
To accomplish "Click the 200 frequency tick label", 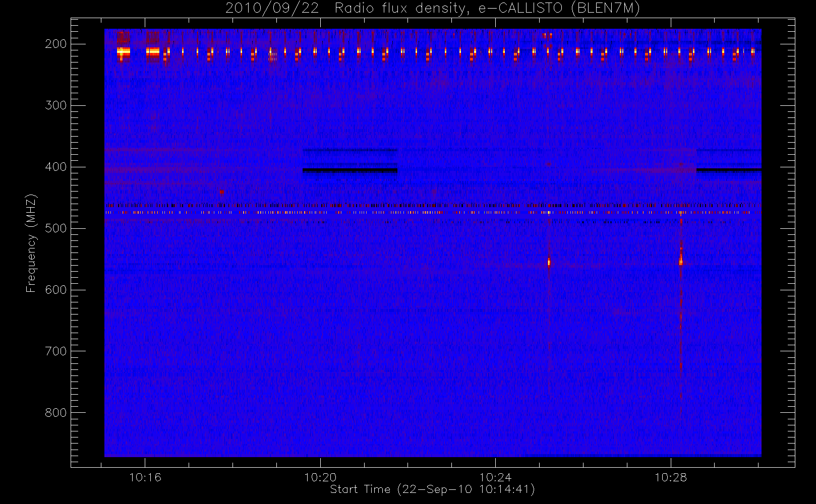I will [x=55, y=44].
